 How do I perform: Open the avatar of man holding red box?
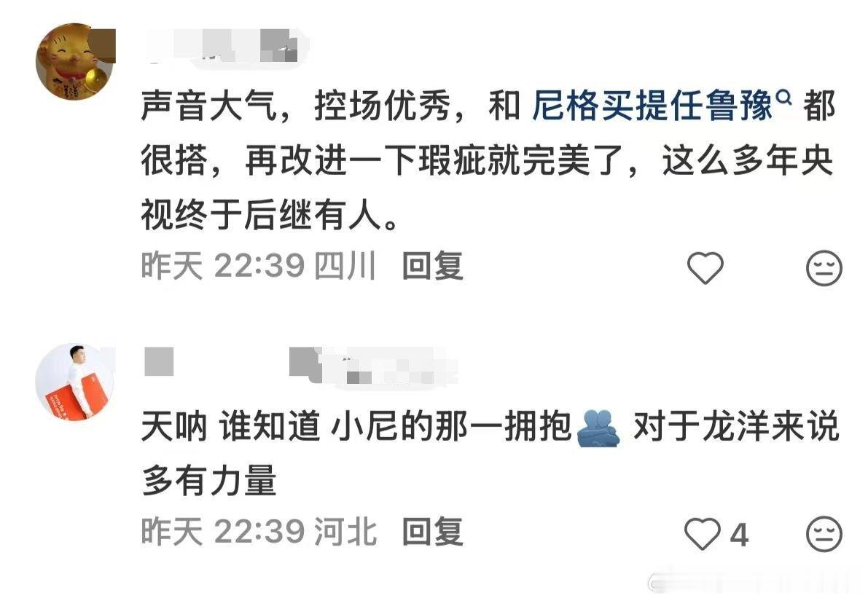(75, 382)
